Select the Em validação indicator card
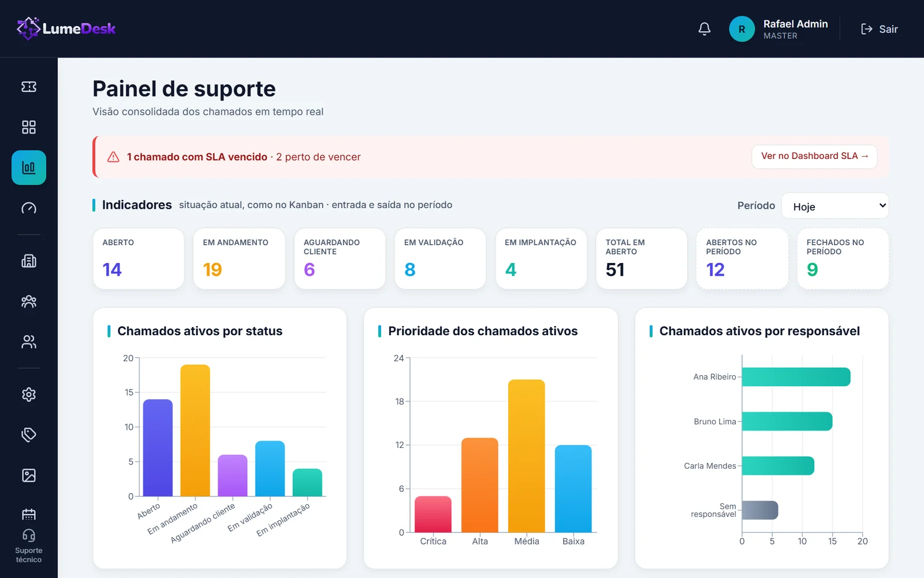924x578 pixels. point(440,258)
